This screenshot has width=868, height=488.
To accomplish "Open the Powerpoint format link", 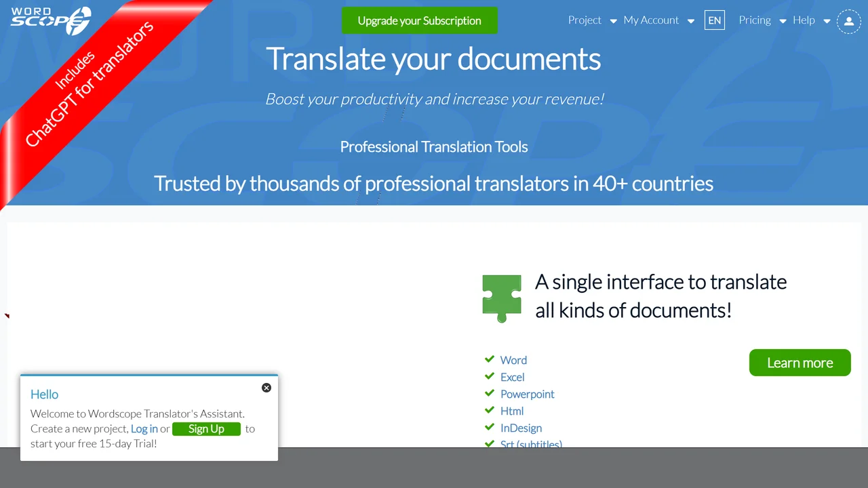I will pyautogui.click(x=528, y=394).
